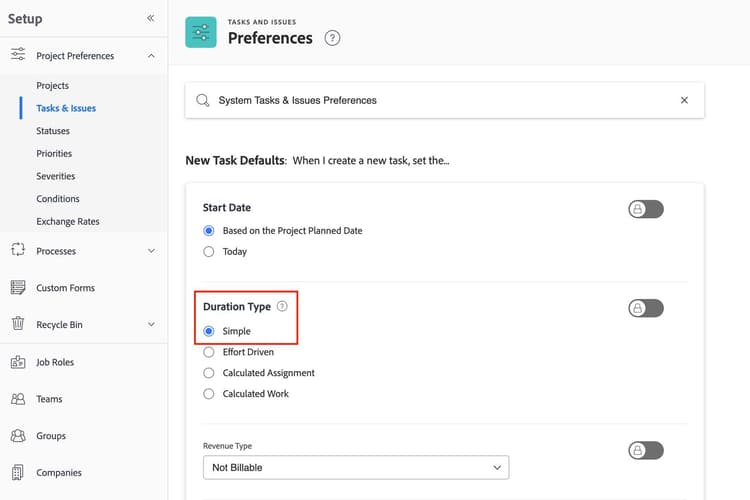The height and width of the screenshot is (500, 750).
Task: Select Effort Driven duration type
Action: tap(209, 352)
